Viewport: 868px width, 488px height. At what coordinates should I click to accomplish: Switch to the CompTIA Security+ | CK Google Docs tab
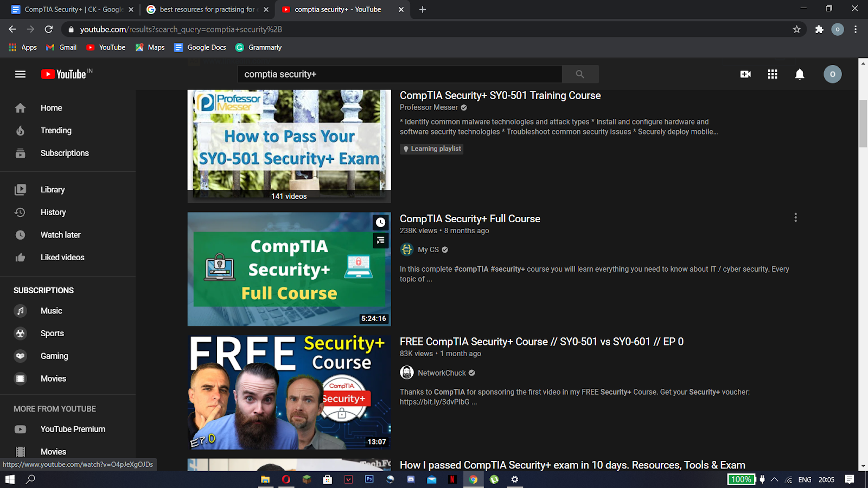coord(72,9)
